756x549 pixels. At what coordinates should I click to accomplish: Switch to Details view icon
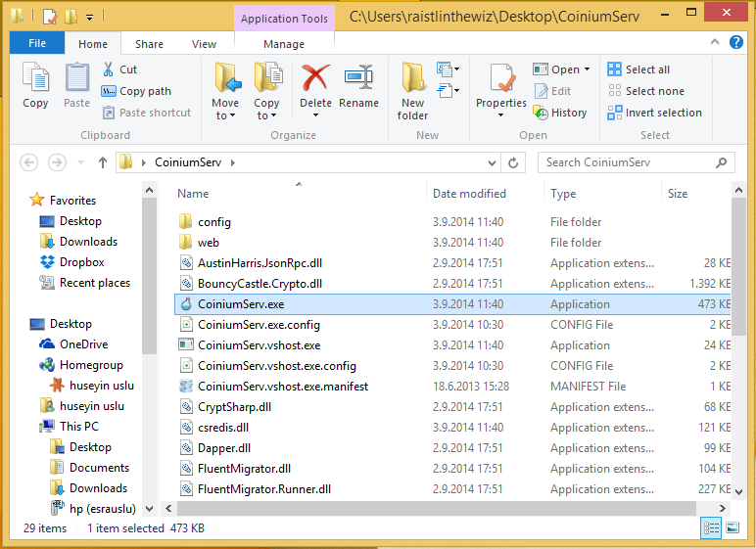711,528
